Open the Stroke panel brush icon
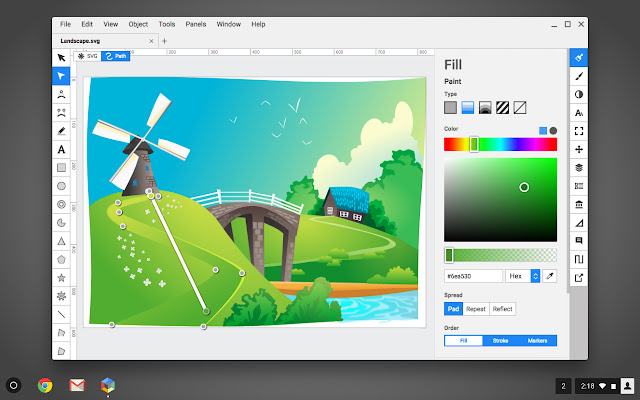This screenshot has height=400, width=640. coord(579,76)
